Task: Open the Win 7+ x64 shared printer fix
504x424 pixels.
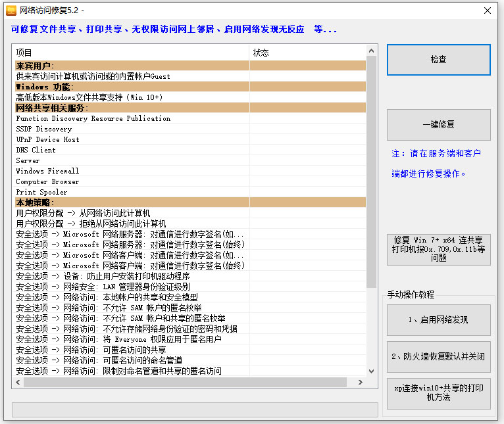Action: tap(438, 249)
